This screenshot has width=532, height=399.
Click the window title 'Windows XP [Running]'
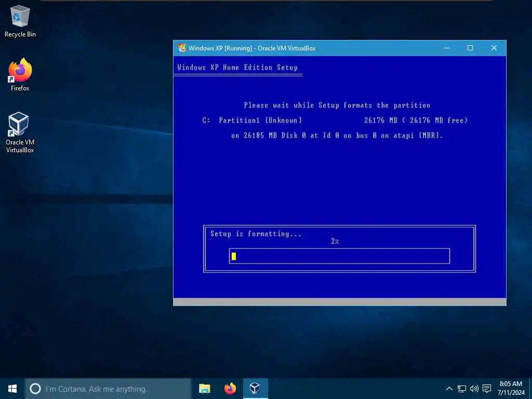pos(220,48)
